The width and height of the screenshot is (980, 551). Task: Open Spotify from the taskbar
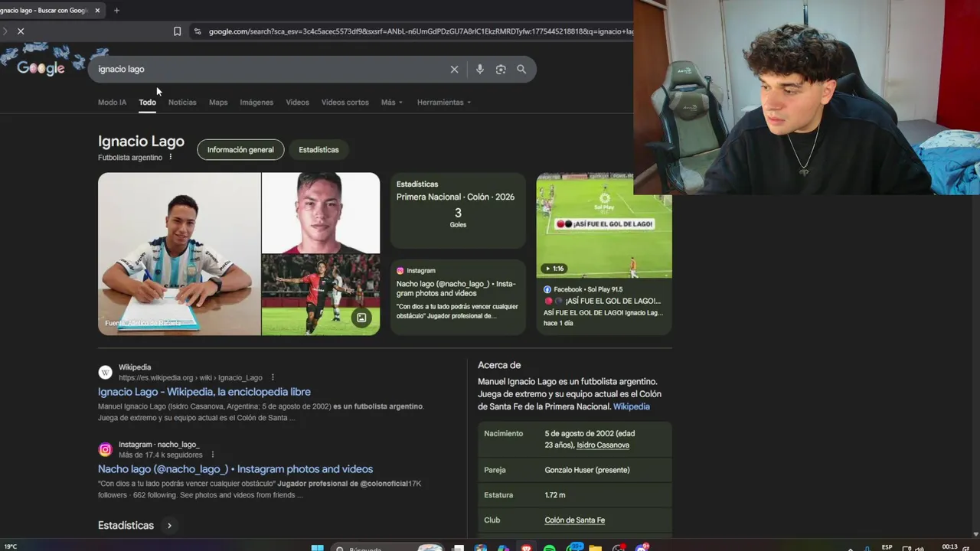[x=549, y=548]
